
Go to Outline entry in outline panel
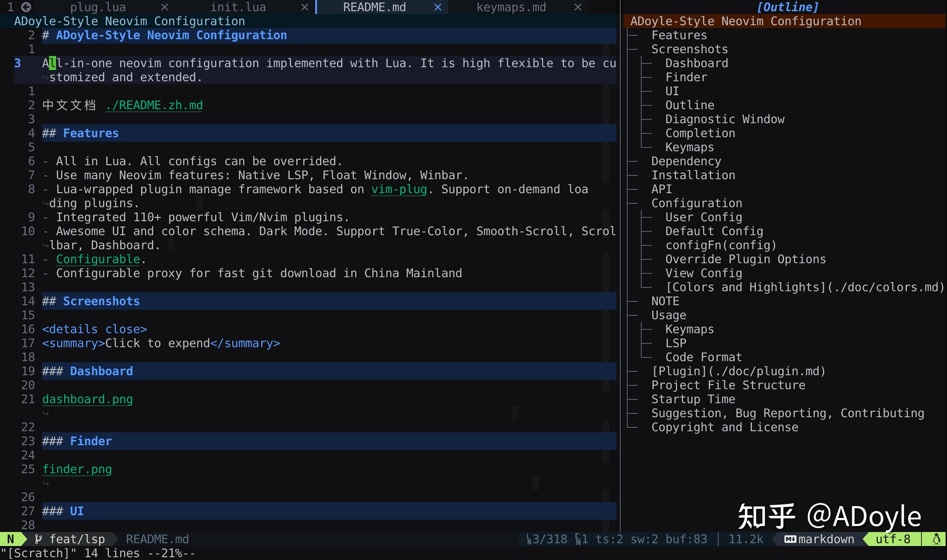pos(690,105)
